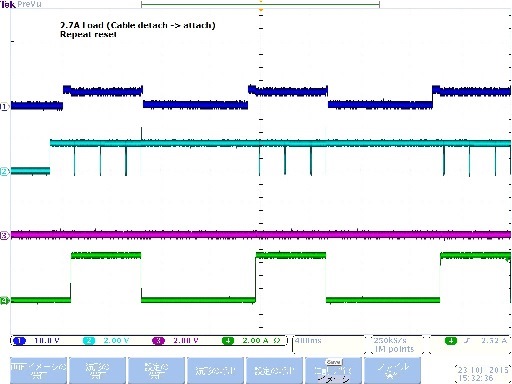512x384 pixels.
Task: Click the green trigger source channel 4 badge
Action: point(451,341)
